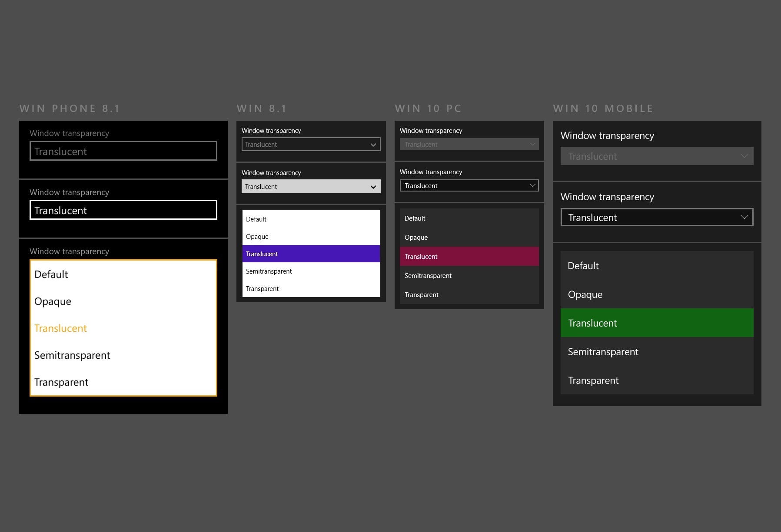This screenshot has height=532, width=781.
Task: Click the WIN PHONE 8.1 heading
Action: [70, 109]
